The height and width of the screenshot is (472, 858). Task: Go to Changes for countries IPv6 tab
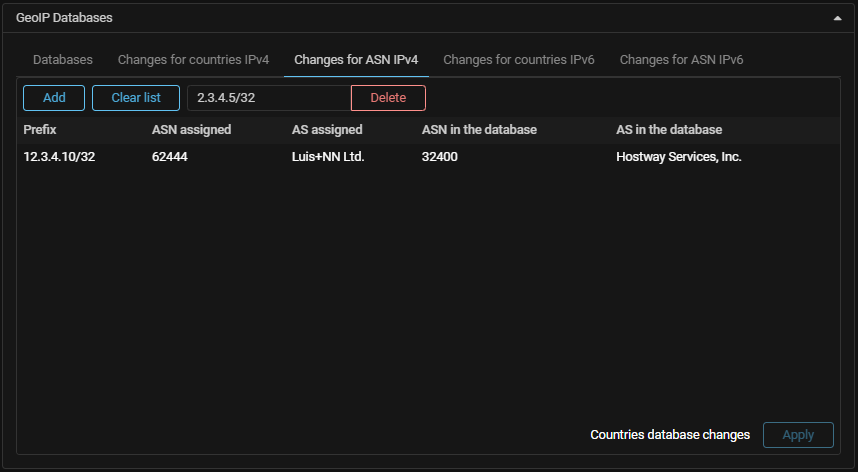pyautogui.click(x=519, y=60)
